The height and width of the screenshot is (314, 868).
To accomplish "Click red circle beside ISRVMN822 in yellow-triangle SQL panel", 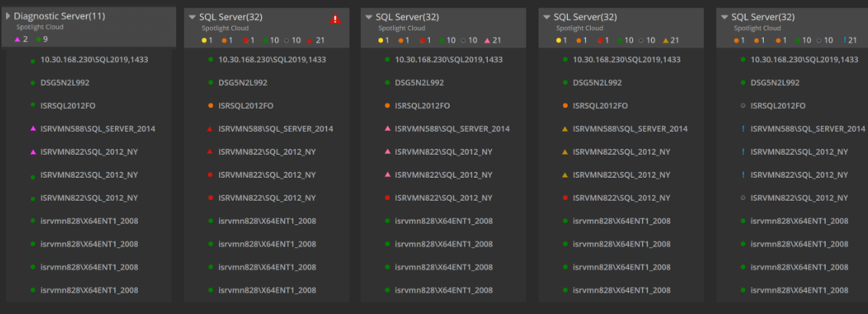I will click(x=565, y=198).
